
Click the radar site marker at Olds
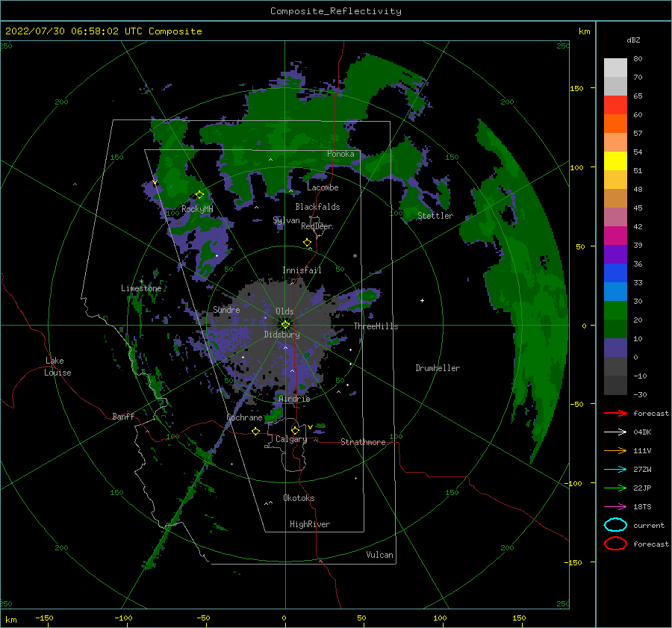click(285, 325)
